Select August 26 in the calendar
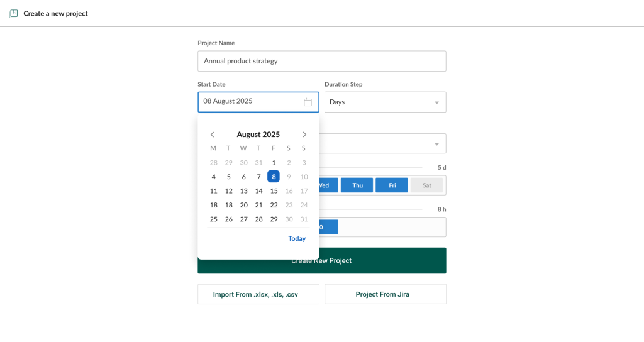 (x=229, y=219)
